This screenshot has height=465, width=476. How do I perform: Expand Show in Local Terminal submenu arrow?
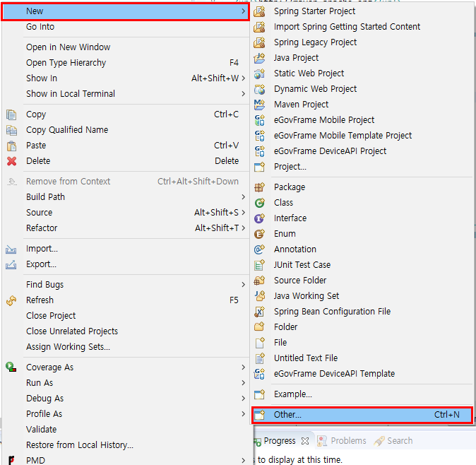(243, 94)
